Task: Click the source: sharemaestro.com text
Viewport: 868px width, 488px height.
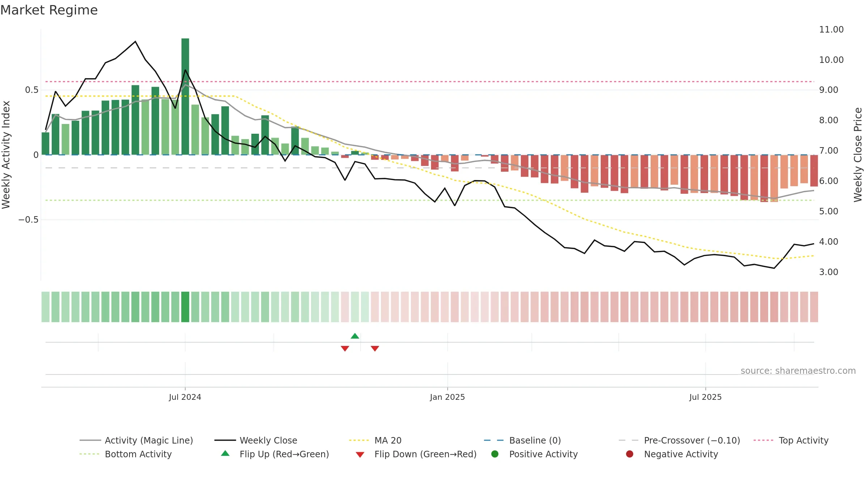Action: click(798, 371)
